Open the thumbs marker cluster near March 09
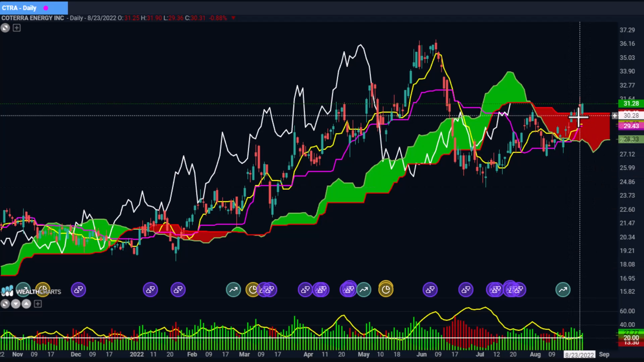The height and width of the screenshot is (362, 644). click(268, 290)
